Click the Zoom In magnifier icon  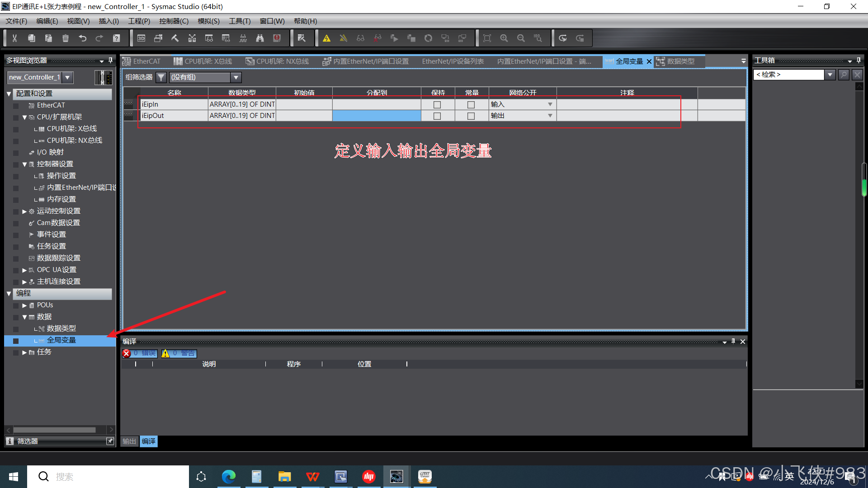coord(504,38)
